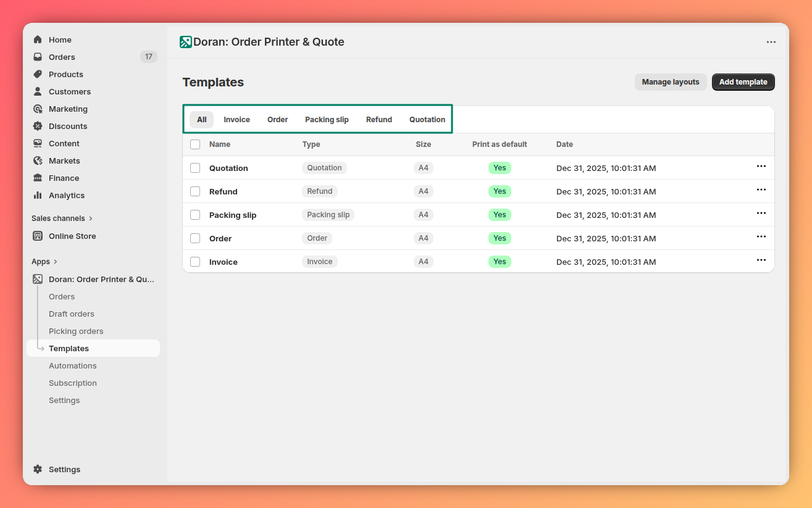Open the three-dot menu for Refund row
812x508 pixels.
coord(761,190)
